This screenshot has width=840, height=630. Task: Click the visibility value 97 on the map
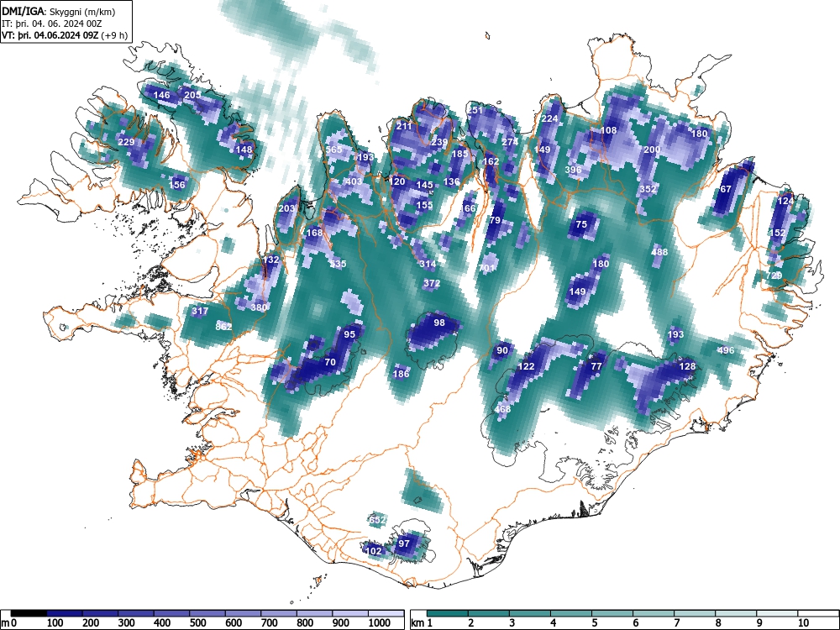click(404, 543)
